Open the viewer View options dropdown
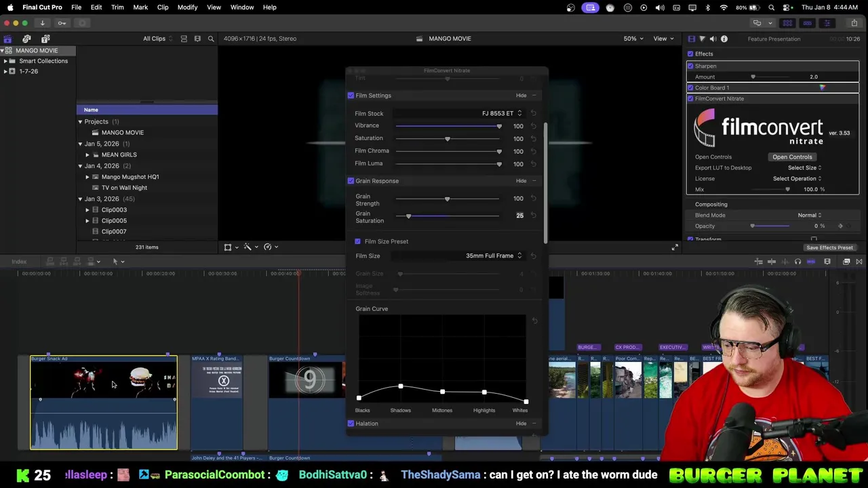Image resolution: width=868 pixels, height=488 pixels. 663,39
